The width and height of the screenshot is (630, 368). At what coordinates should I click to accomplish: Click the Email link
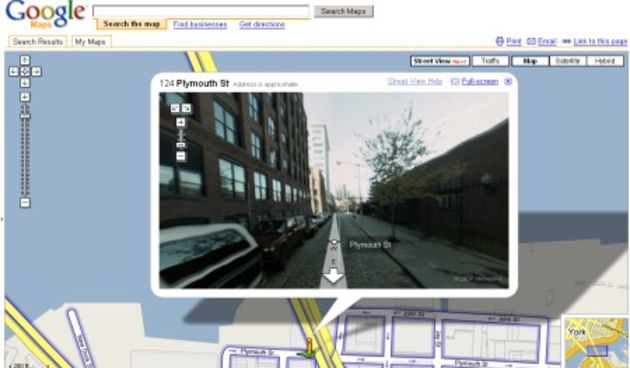[x=547, y=41]
